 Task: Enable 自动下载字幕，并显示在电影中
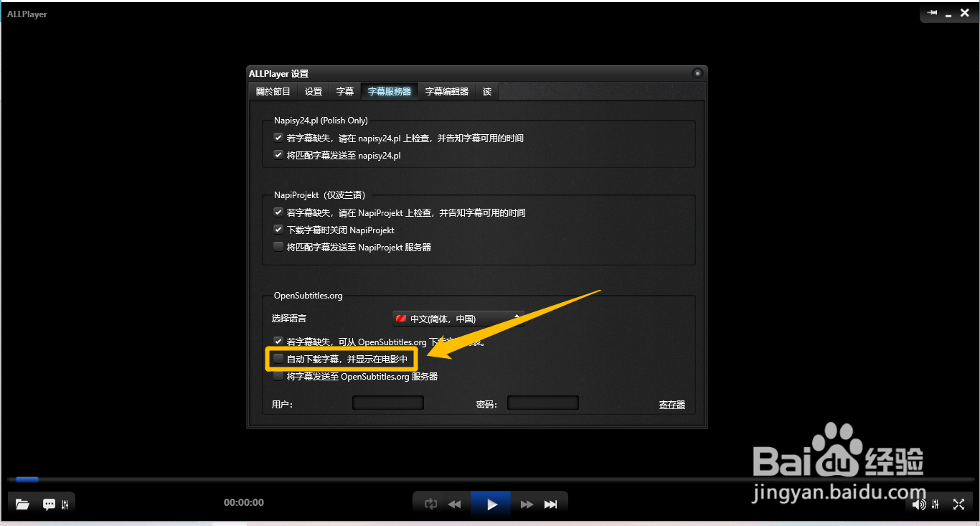click(278, 359)
